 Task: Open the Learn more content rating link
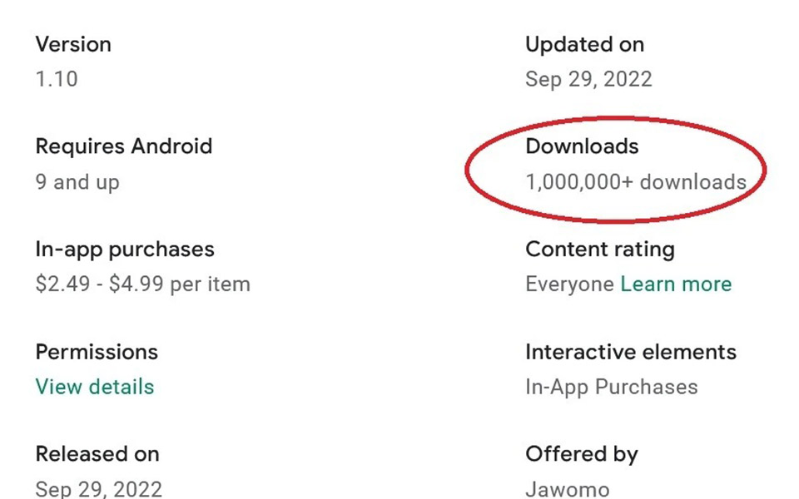(x=676, y=284)
